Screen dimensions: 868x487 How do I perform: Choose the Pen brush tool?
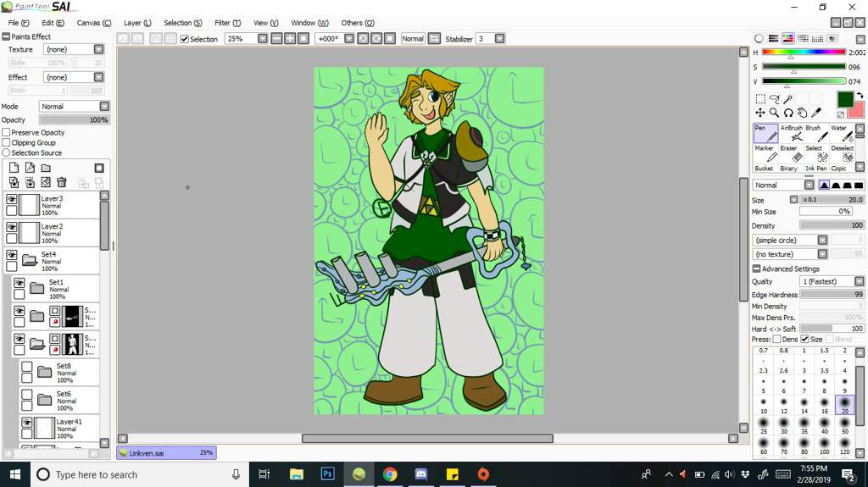pyautogui.click(x=766, y=133)
